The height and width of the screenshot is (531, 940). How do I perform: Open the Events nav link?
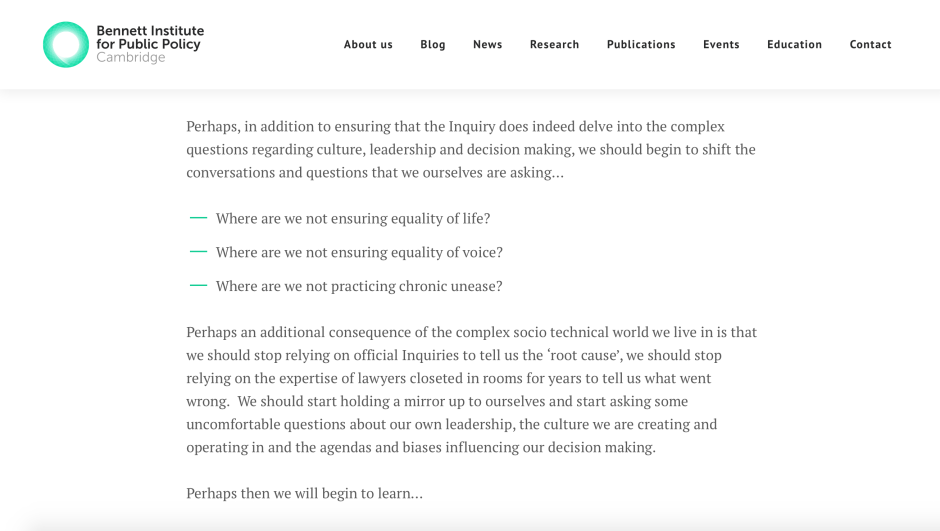pos(721,44)
